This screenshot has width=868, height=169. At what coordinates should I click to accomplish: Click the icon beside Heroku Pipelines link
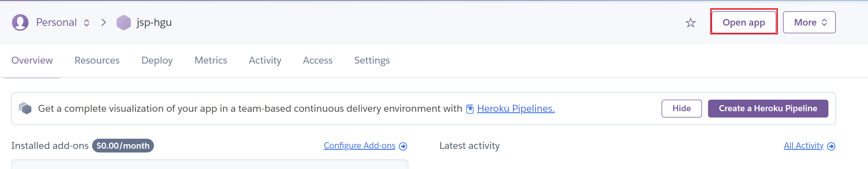470,109
